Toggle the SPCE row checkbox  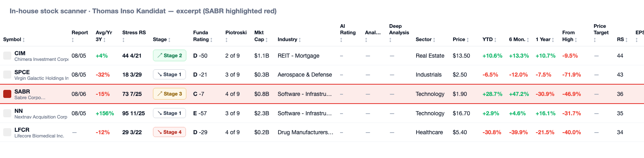coord(7,75)
